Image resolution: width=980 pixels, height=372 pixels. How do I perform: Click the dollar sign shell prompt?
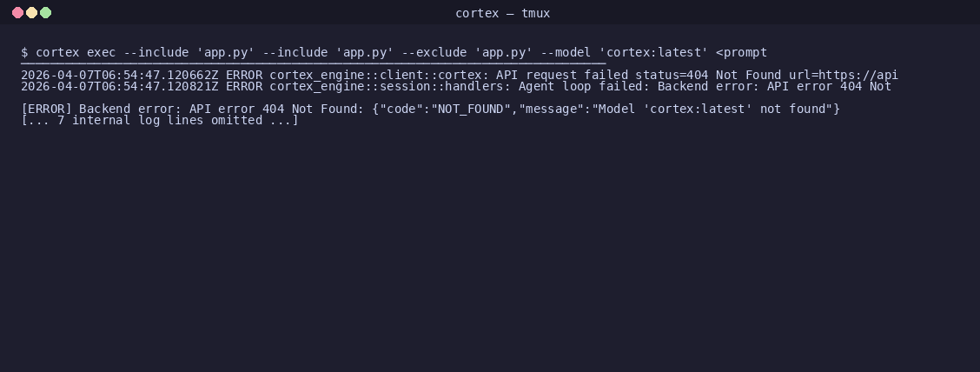coord(24,52)
